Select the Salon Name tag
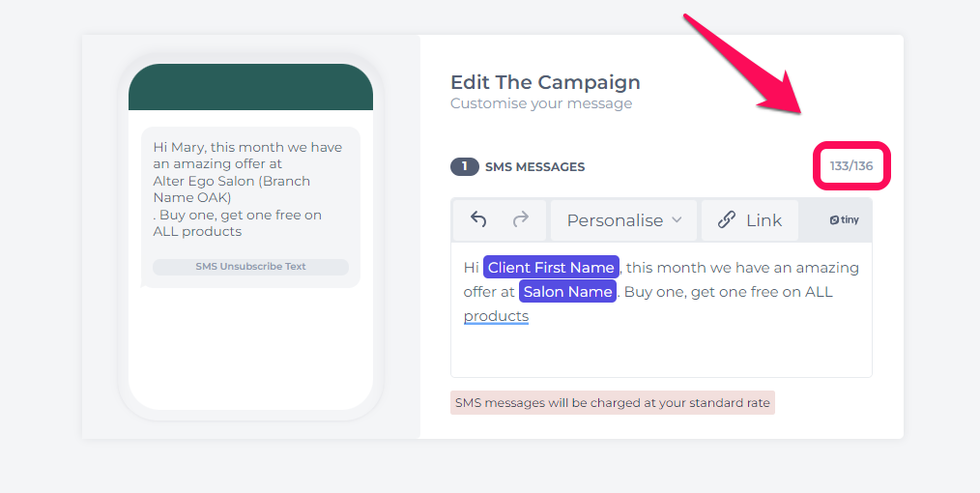Screen dimensions: 980x493 (567, 292)
